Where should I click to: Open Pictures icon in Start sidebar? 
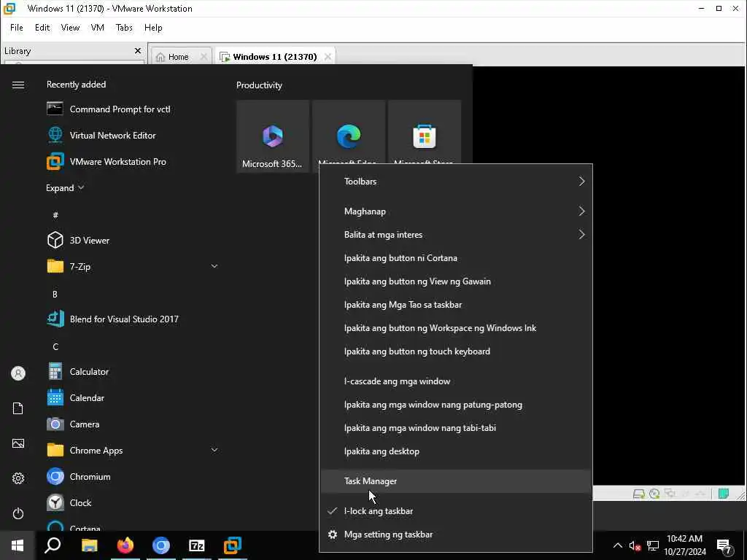pos(18,443)
